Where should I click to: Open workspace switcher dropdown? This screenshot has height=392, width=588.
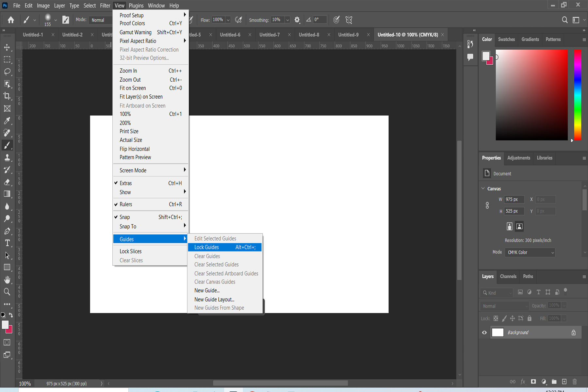[x=578, y=20]
